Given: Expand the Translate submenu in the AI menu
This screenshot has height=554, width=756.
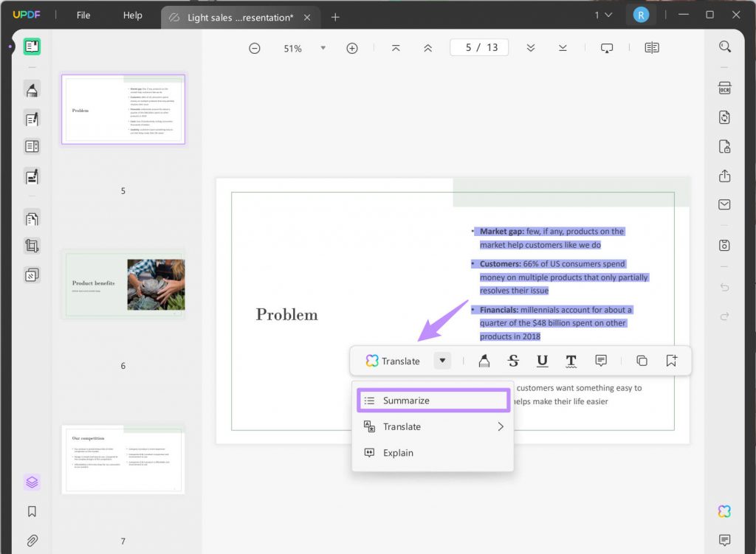Looking at the screenshot, I should [433, 426].
